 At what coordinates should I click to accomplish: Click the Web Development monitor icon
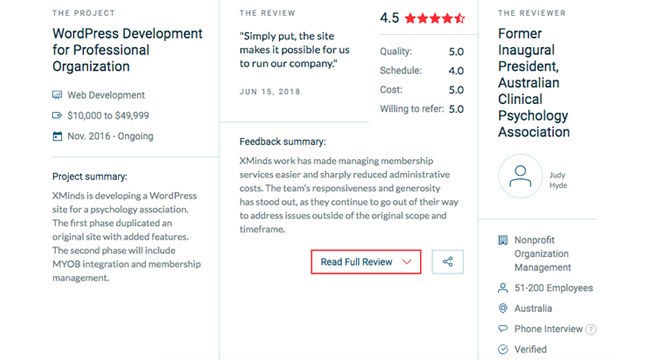(57, 95)
